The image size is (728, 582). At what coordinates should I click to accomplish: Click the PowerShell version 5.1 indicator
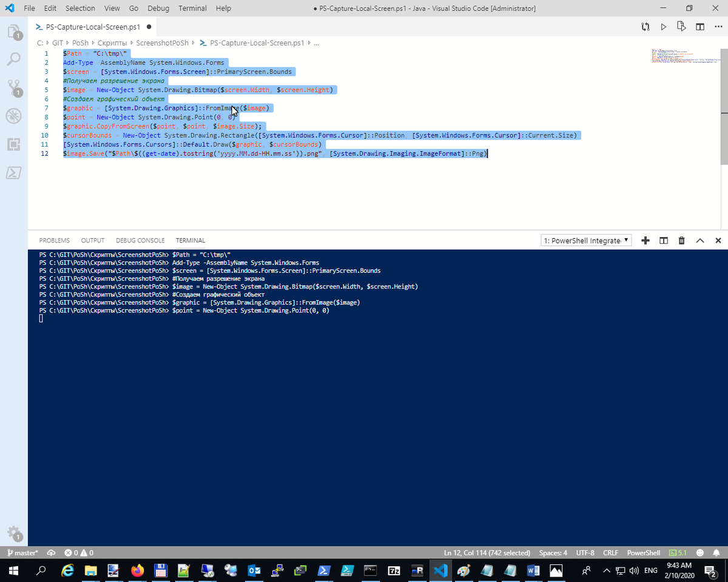click(x=678, y=553)
